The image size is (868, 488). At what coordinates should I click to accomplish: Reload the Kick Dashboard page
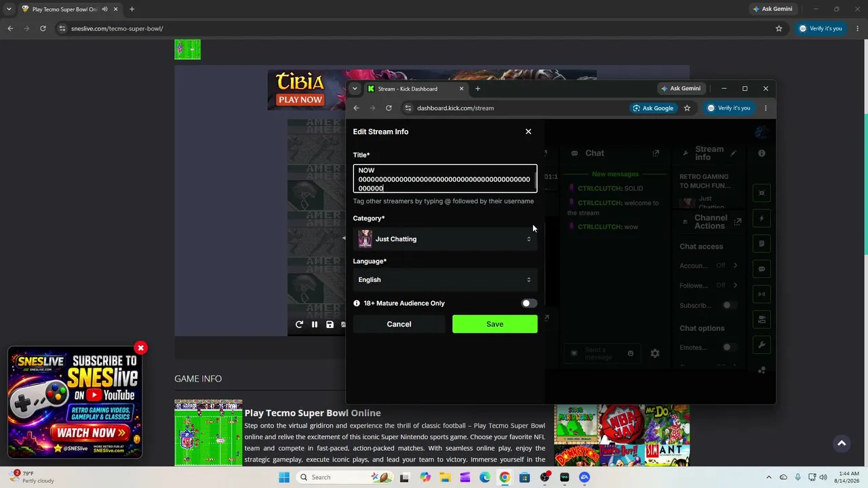point(389,108)
